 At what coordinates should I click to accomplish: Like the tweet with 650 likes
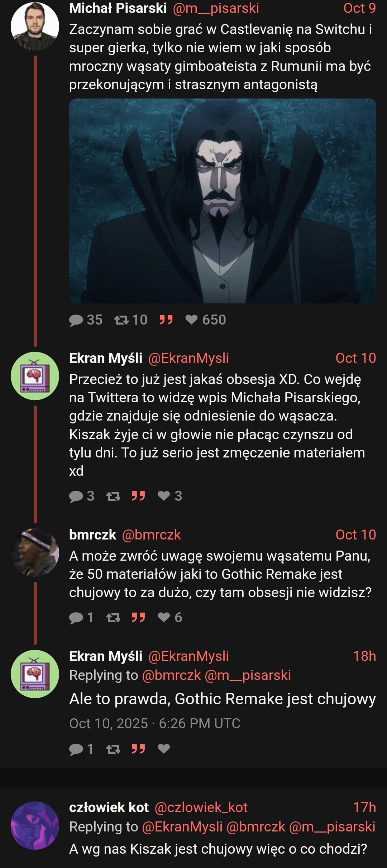click(x=192, y=320)
